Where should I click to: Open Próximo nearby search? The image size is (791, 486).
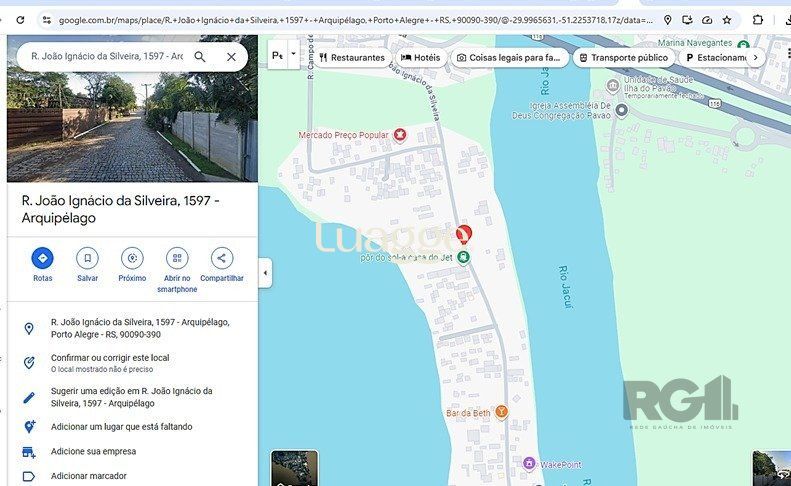(x=132, y=258)
